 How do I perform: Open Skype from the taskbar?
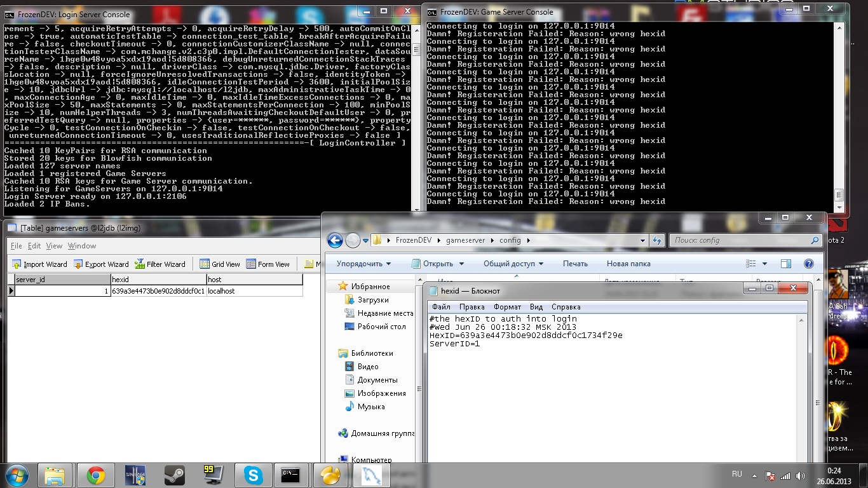tap(254, 475)
